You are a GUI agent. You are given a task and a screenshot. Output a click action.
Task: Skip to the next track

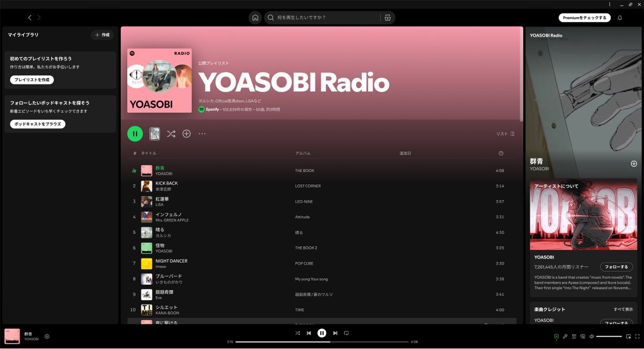[335, 333]
